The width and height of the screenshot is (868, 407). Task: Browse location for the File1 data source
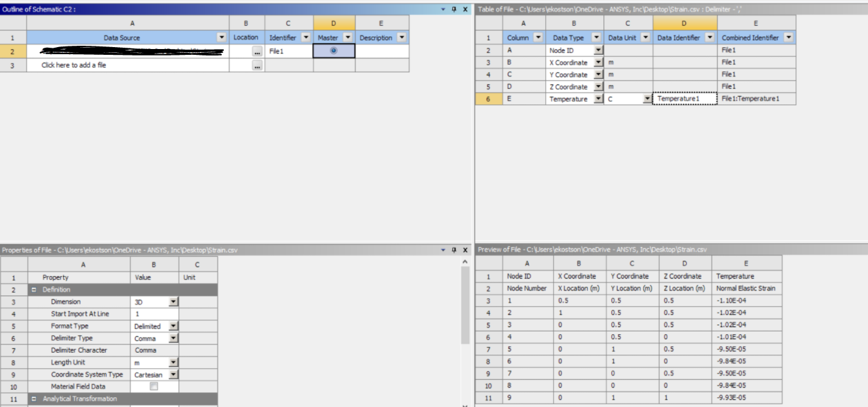(257, 51)
